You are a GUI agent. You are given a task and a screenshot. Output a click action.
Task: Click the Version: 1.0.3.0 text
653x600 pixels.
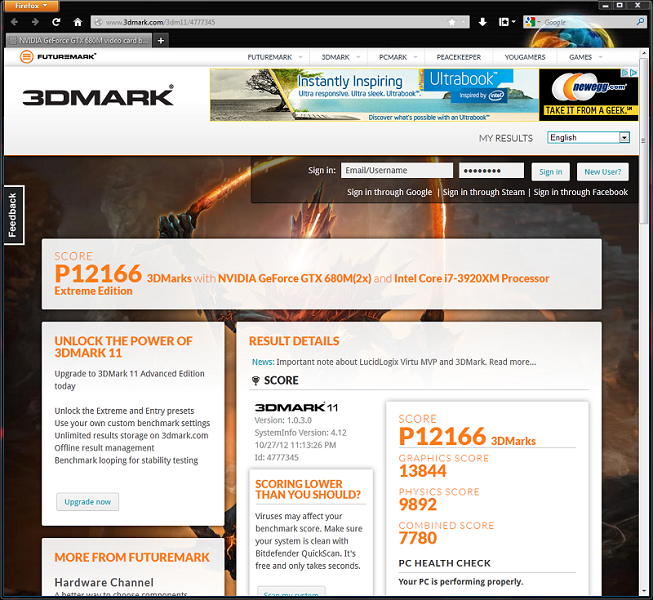283,420
